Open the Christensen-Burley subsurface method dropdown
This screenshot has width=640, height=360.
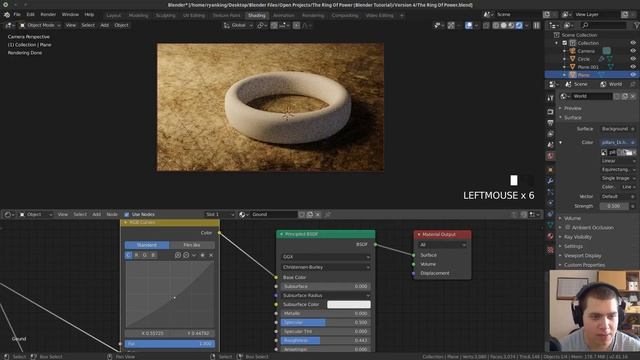point(326,267)
